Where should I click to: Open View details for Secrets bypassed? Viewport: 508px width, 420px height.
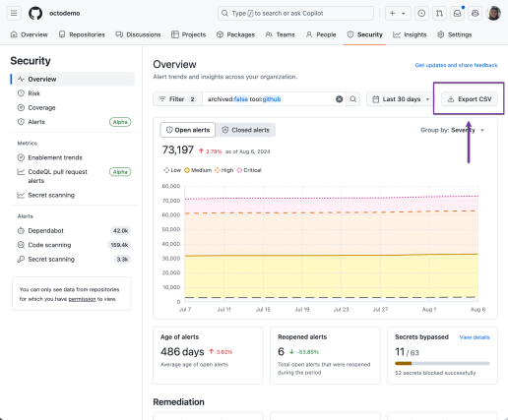[x=475, y=337]
